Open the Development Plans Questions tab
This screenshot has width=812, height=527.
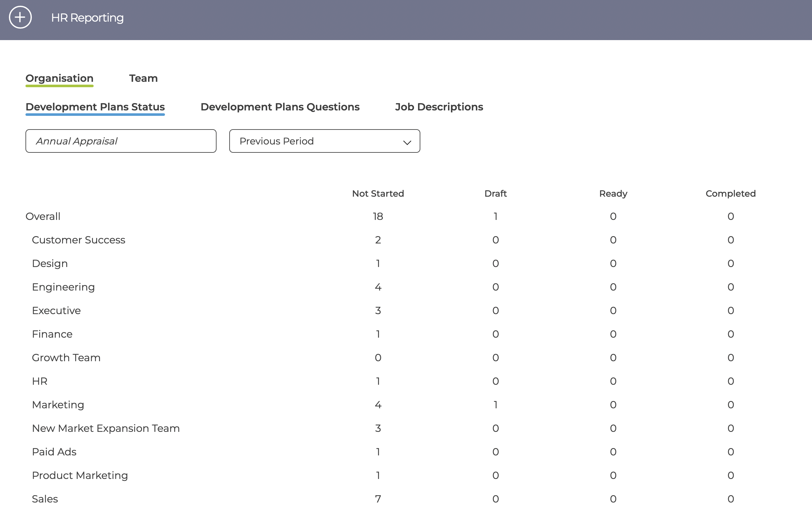[280, 107]
